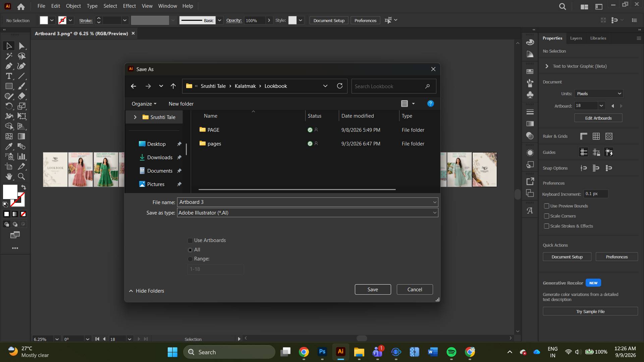Click the Save button

pyautogui.click(x=373, y=290)
